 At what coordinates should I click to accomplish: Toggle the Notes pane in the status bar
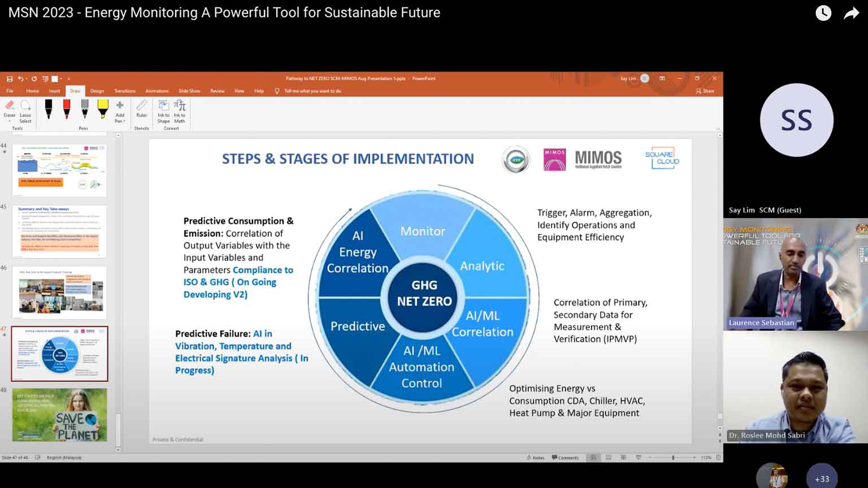[536, 457]
